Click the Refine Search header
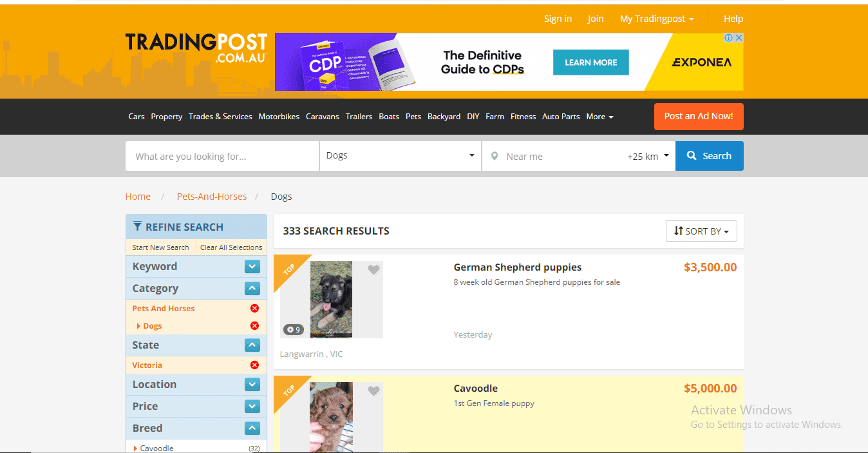The image size is (868, 453). coord(196,227)
